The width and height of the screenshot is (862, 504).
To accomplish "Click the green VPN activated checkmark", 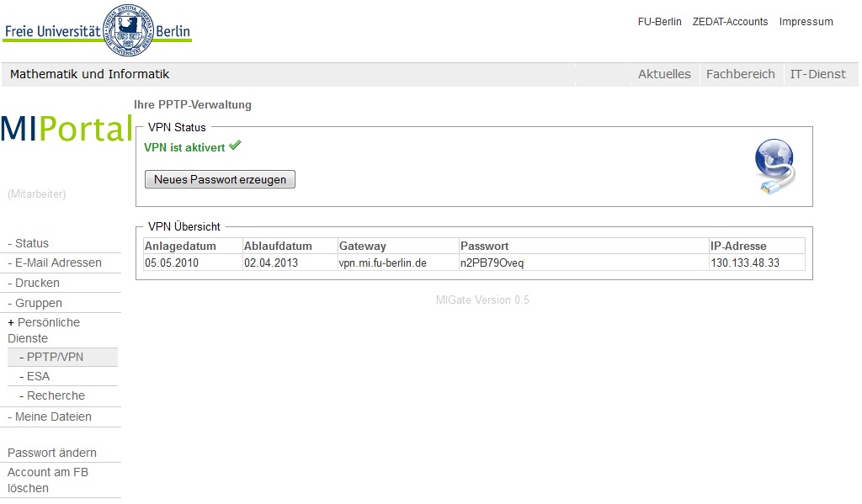I will coord(235,146).
